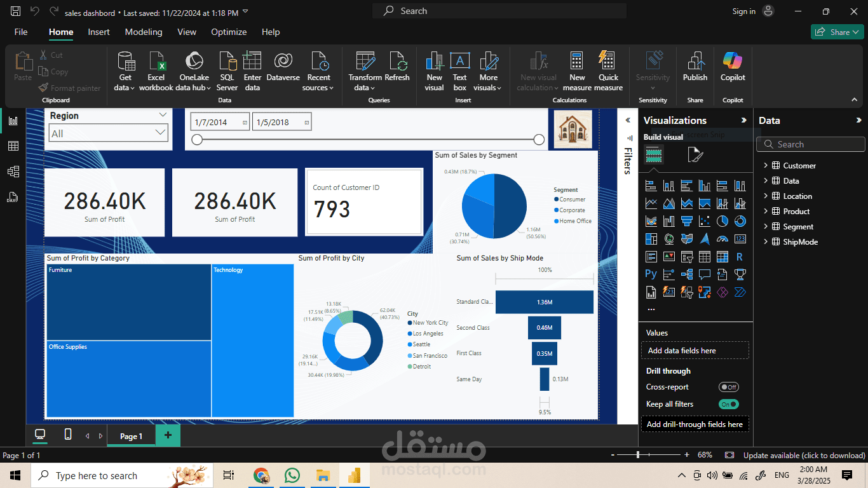Select the Scatter chart visual icon
This screenshot has height=488, width=868.
(x=704, y=221)
